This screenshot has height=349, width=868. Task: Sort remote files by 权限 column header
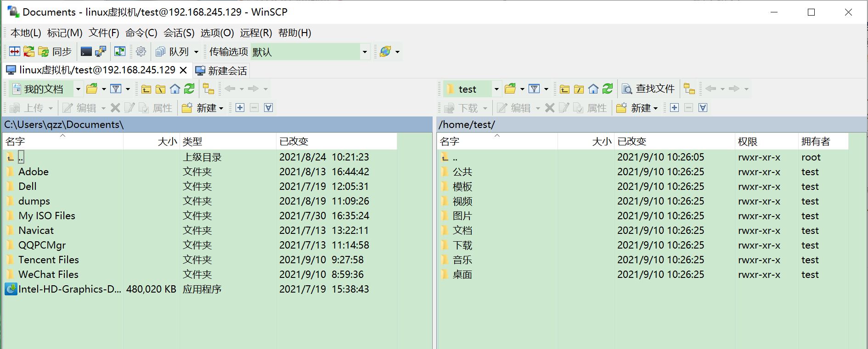[x=767, y=141]
